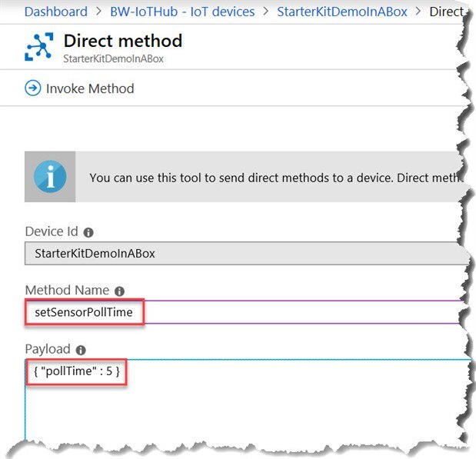Click the blue information banner icon

tap(50, 178)
